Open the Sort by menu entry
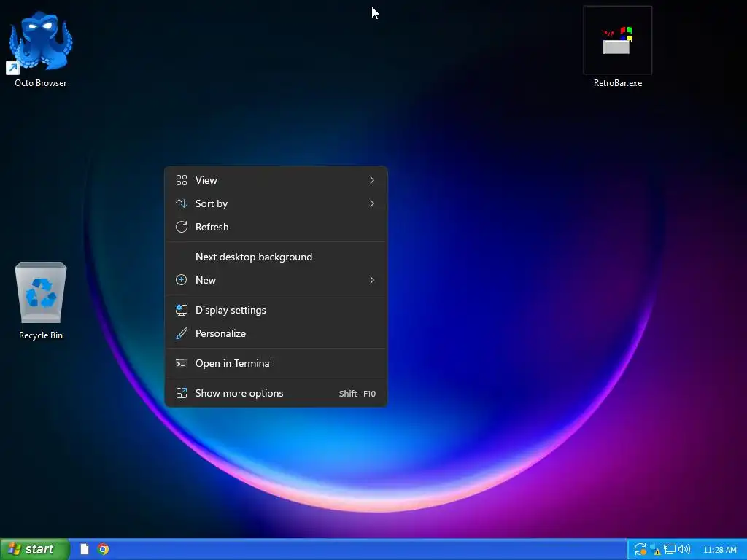 point(276,203)
